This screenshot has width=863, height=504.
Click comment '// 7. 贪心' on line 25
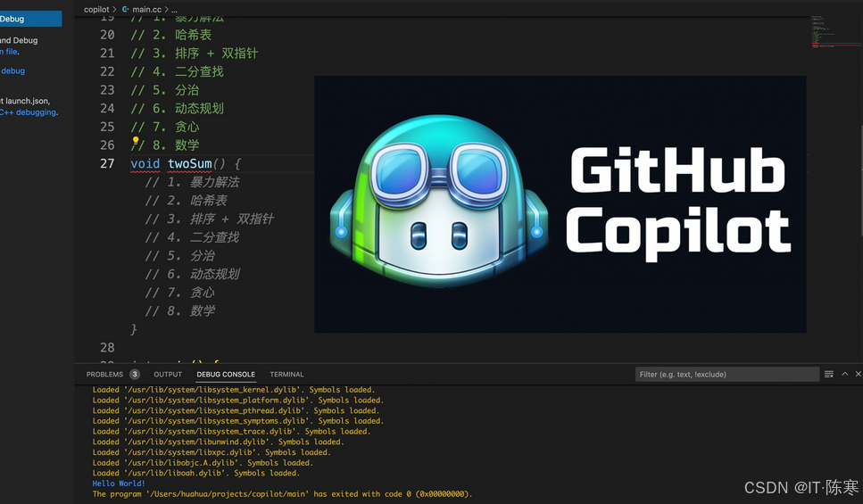click(165, 127)
